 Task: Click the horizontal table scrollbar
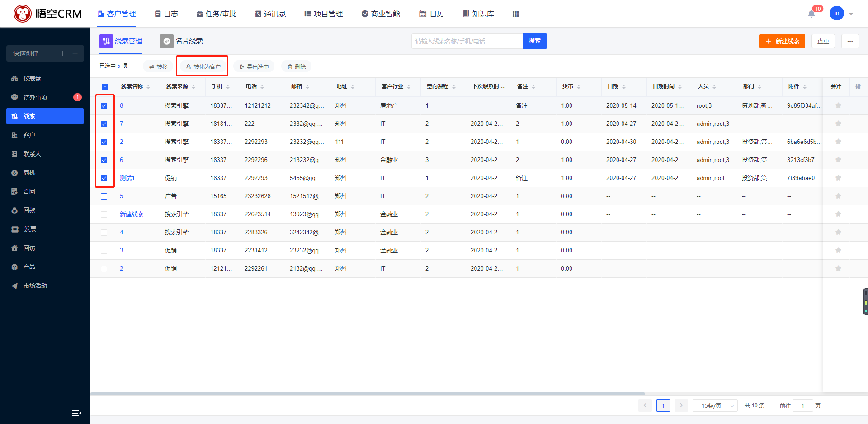tap(368, 394)
